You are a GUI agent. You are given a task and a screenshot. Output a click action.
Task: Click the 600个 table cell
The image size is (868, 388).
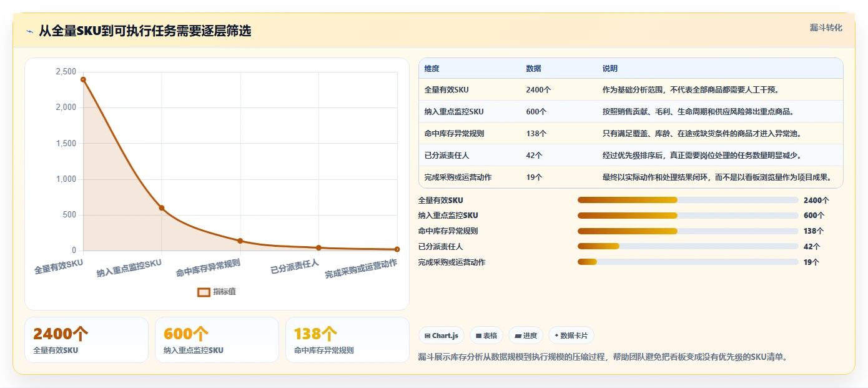536,112
